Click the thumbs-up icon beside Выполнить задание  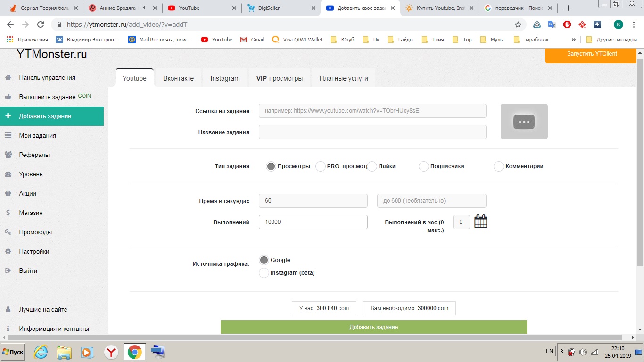(x=8, y=97)
